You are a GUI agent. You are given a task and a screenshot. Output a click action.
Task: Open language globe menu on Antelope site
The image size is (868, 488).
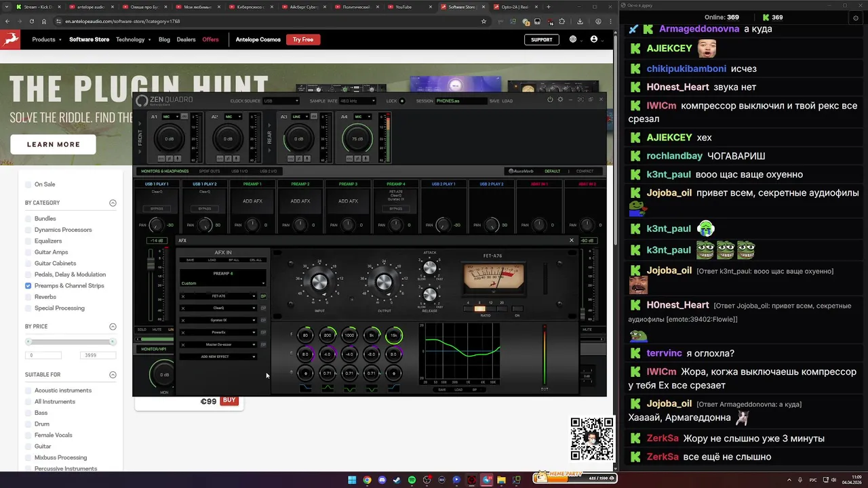[573, 39]
